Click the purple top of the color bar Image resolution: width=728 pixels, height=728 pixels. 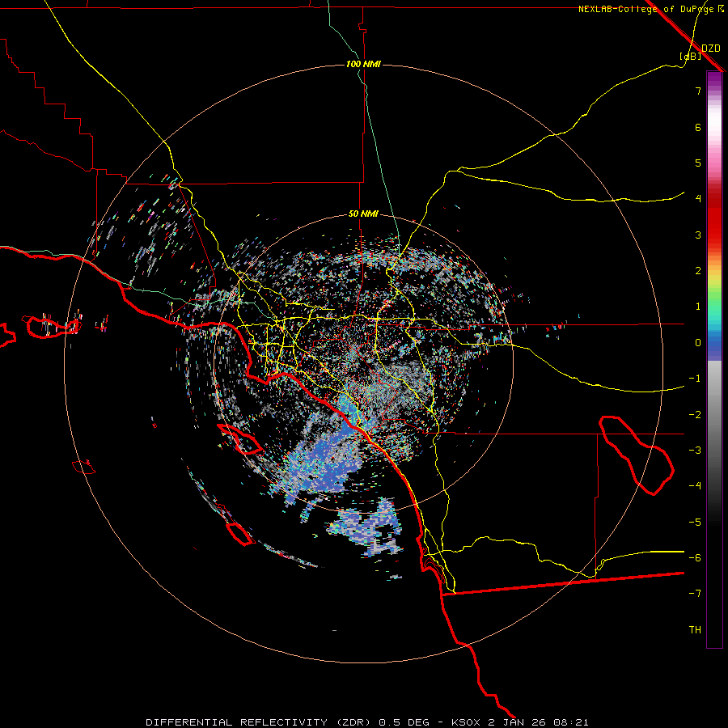coord(714,79)
